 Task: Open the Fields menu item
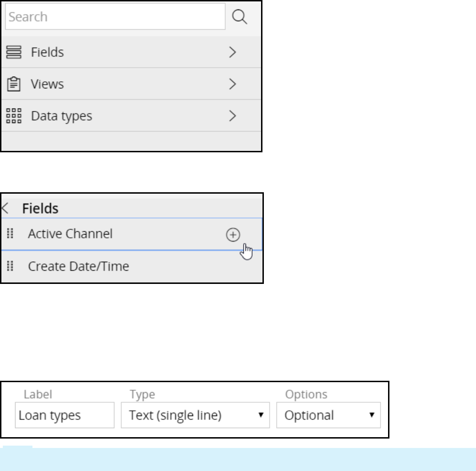click(48, 52)
